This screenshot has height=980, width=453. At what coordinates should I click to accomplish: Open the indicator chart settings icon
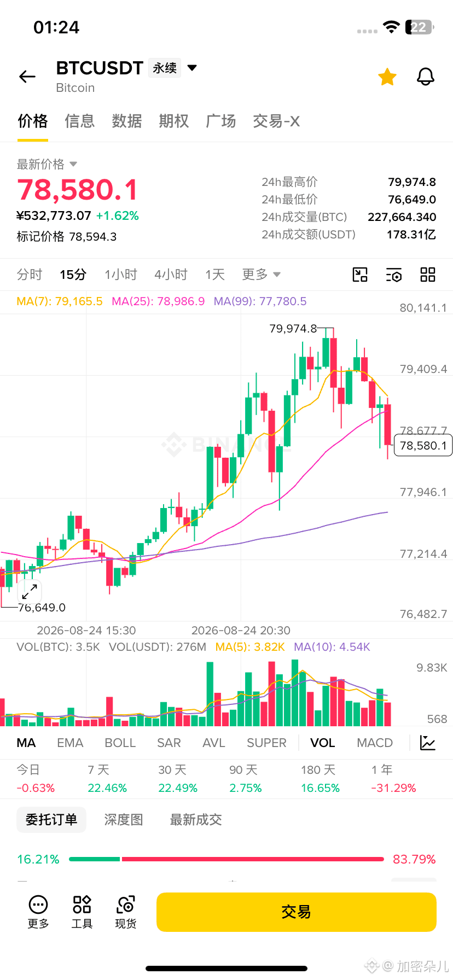coord(427,743)
